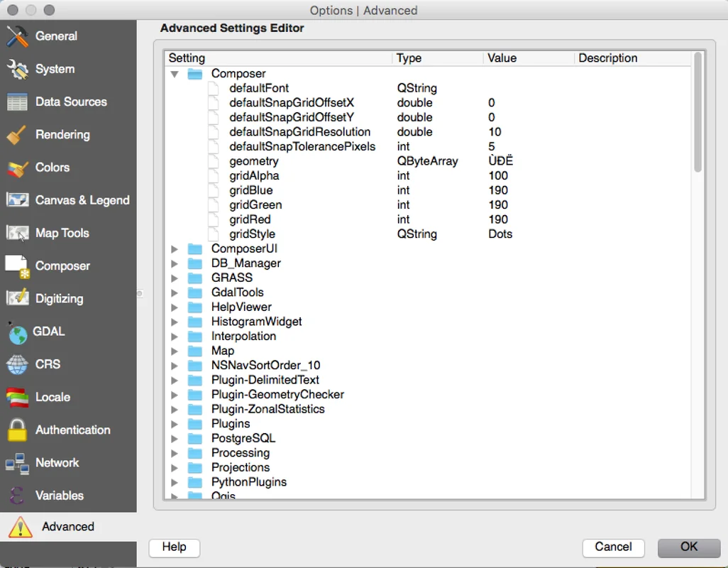This screenshot has height=568, width=728.
Task: Open Colors palette icon
Action: coord(17,168)
